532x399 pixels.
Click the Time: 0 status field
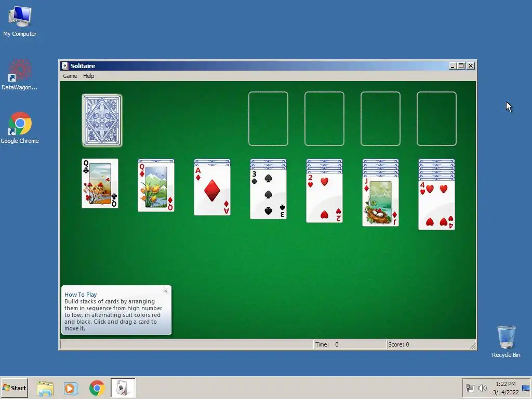(x=350, y=344)
